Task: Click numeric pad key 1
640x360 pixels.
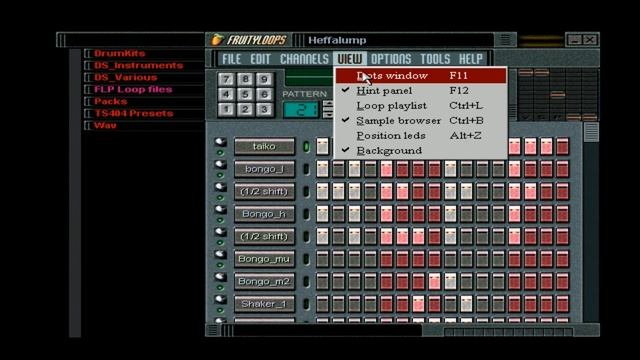Action: 226,109
